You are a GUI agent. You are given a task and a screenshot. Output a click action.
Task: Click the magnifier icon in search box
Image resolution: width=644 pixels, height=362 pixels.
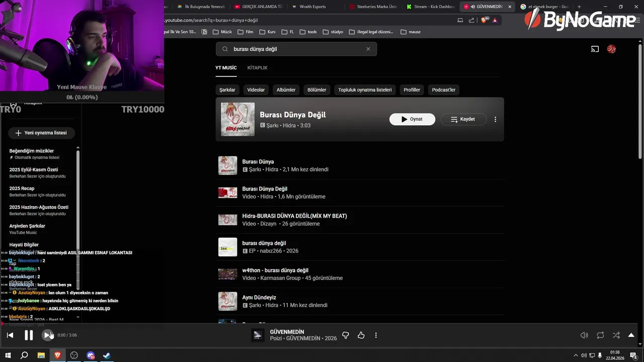[225, 49]
